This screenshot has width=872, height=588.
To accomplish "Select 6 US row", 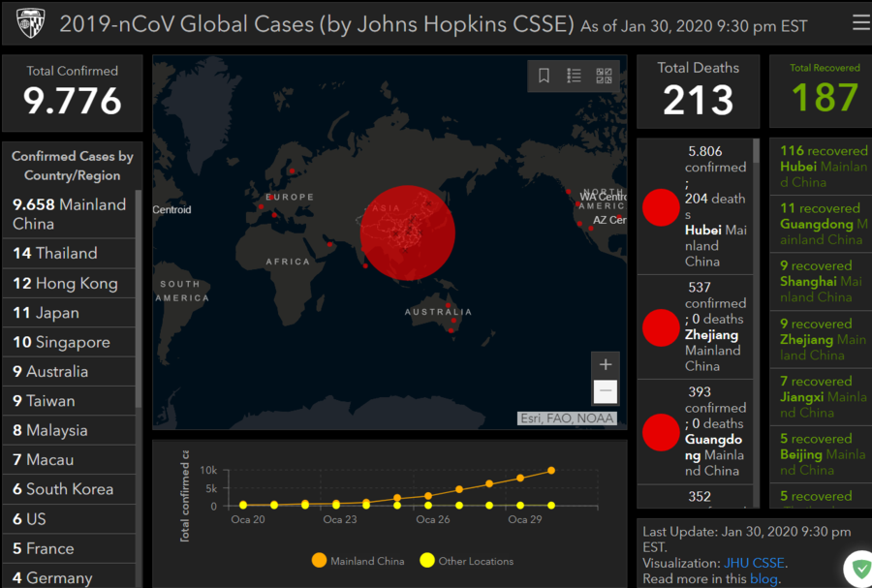I will [69, 519].
